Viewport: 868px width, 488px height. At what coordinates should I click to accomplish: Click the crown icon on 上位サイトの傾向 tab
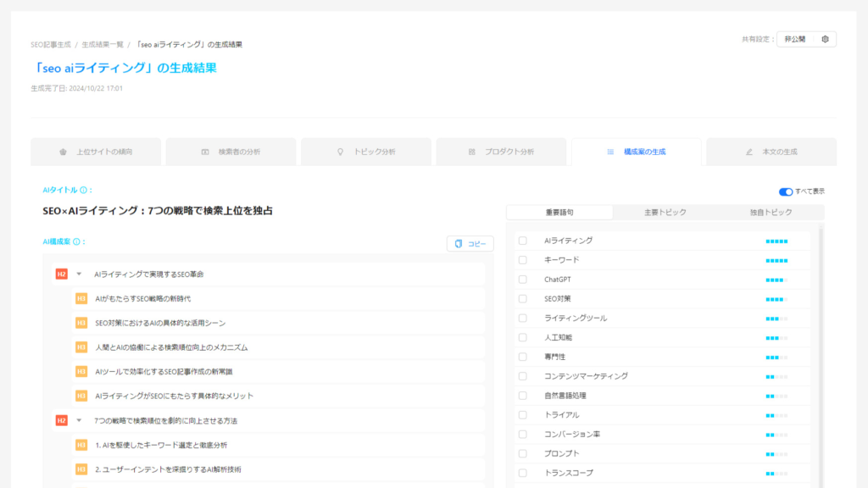click(63, 152)
